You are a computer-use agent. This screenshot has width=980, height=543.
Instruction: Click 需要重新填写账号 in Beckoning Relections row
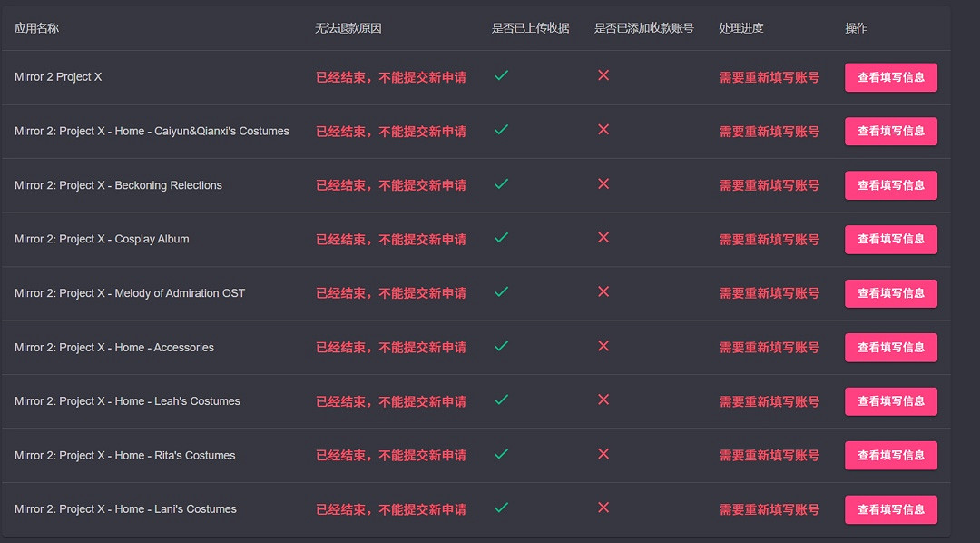pos(769,185)
